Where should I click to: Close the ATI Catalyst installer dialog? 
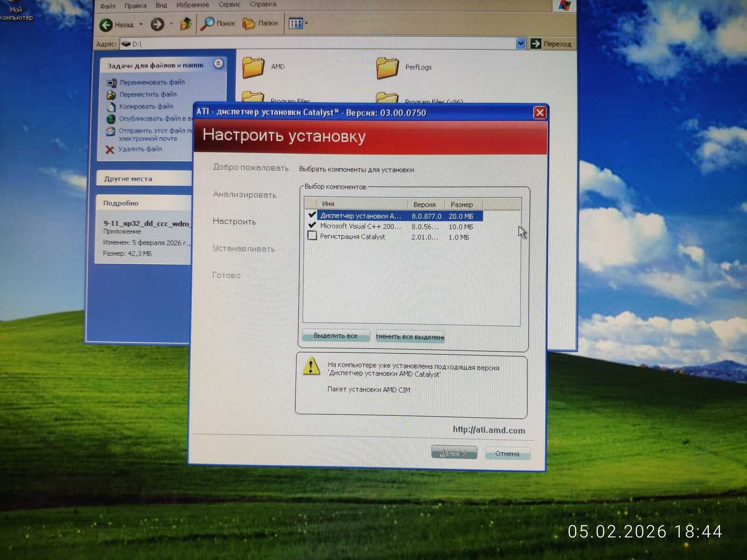[540, 112]
